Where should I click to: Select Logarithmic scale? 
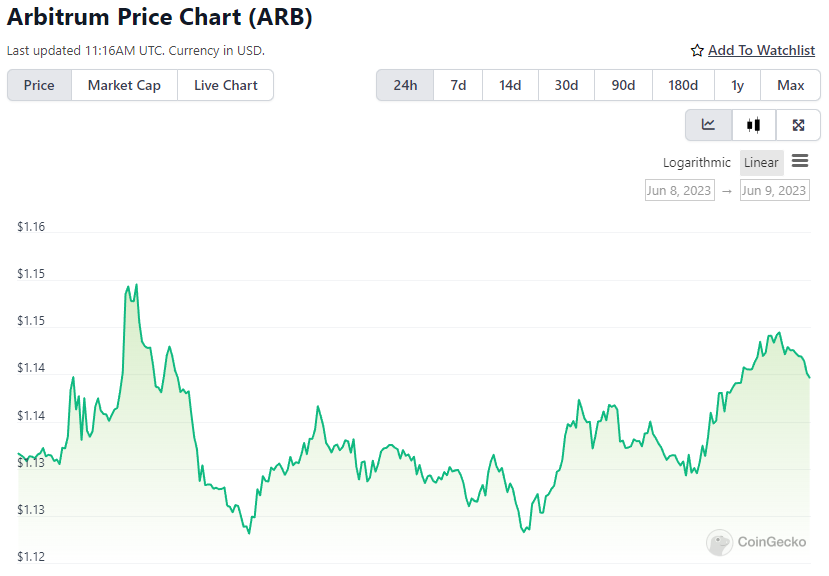pos(696,162)
